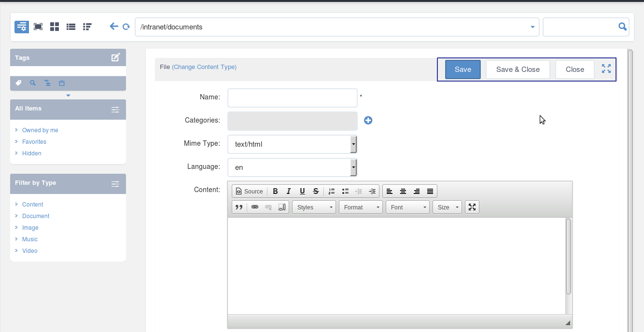The width and height of the screenshot is (644, 332).
Task: Click the search magnifier icon
Action: (623, 27)
